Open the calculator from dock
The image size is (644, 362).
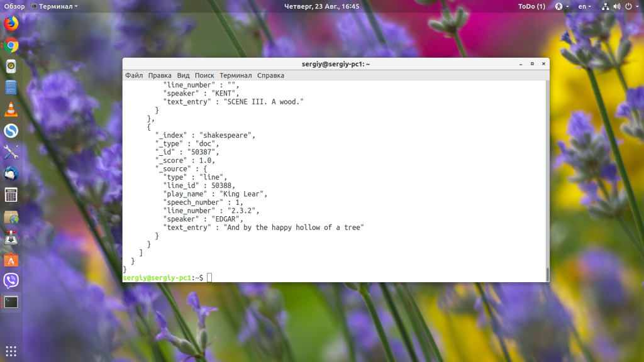pyautogui.click(x=11, y=195)
